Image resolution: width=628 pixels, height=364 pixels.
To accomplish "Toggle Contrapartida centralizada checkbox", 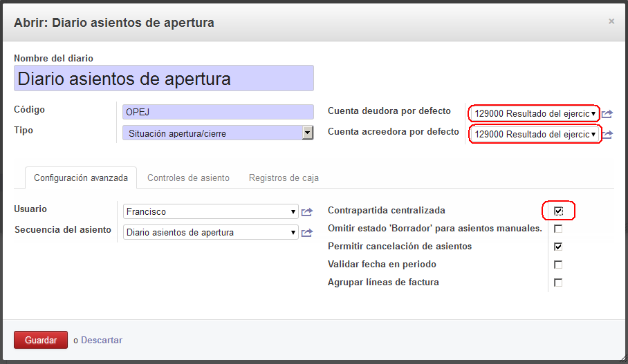I will pyautogui.click(x=558, y=211).
